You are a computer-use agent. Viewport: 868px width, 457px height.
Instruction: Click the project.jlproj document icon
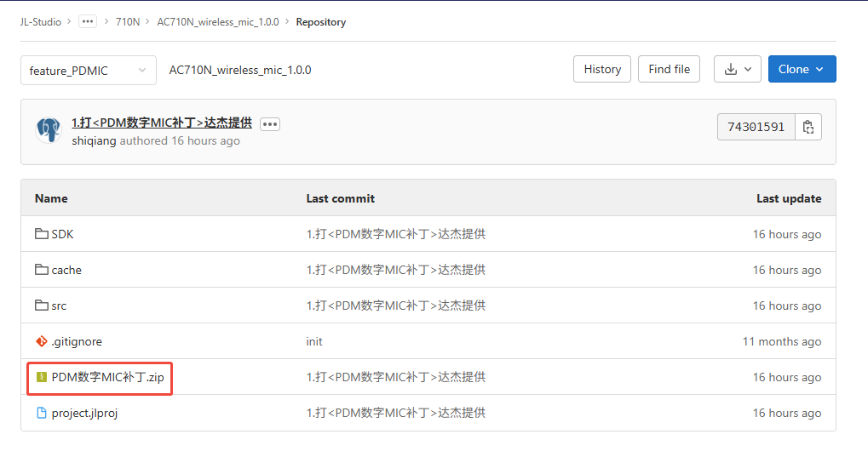[42, 413]
